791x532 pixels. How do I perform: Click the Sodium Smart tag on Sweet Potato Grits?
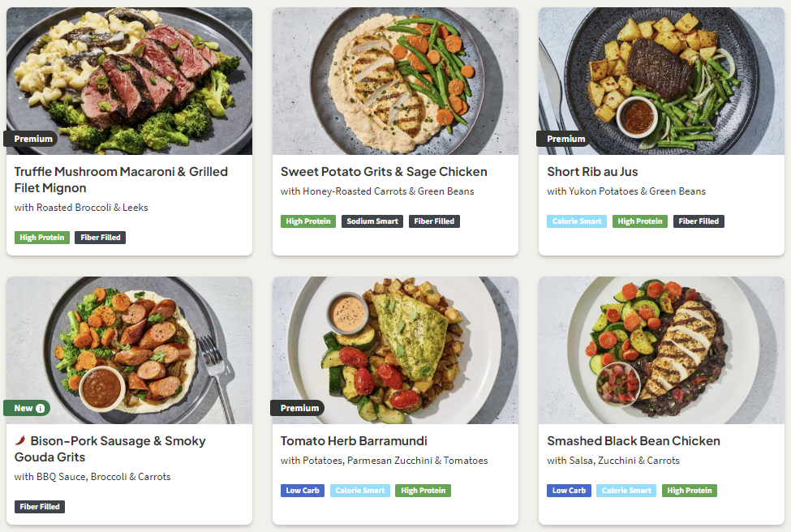372,221
